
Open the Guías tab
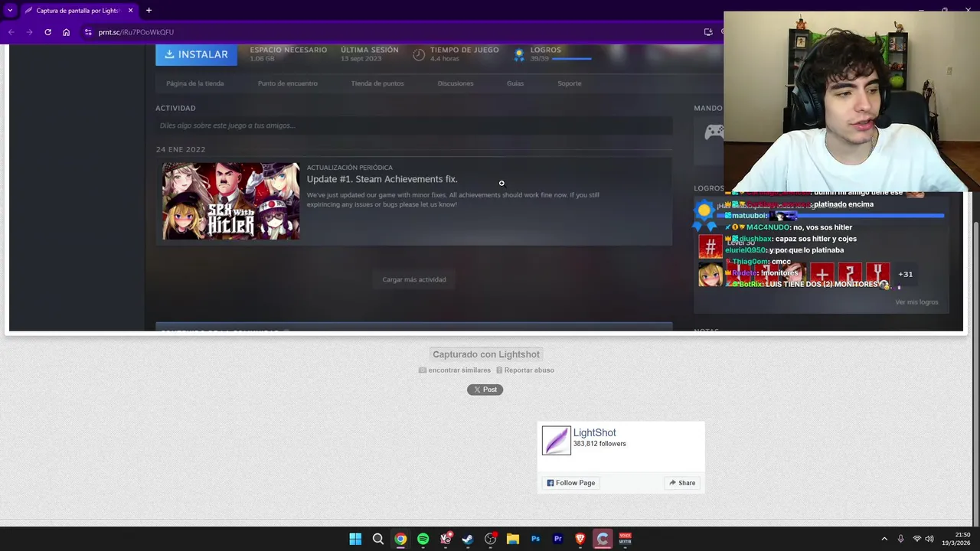(515, 83)
